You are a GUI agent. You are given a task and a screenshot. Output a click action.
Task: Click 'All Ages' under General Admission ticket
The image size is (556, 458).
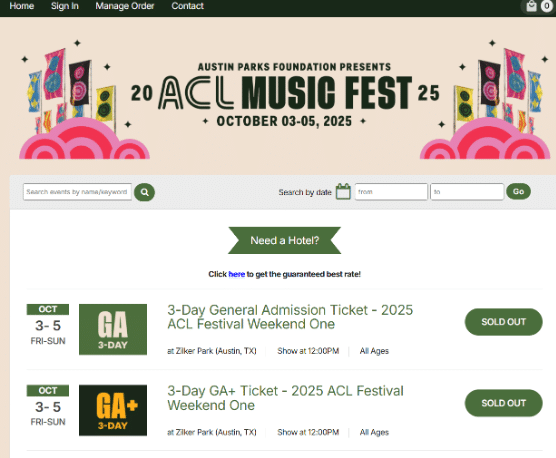click(x=374, y=351)
